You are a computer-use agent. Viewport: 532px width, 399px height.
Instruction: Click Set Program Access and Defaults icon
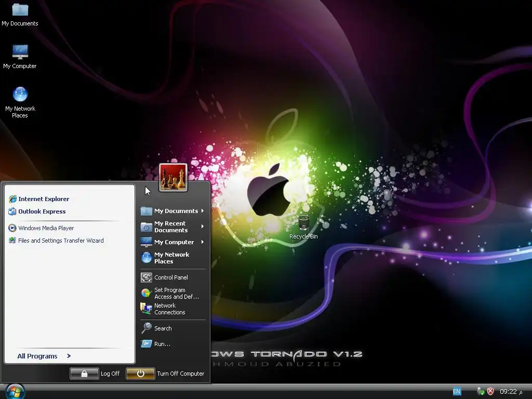(x=146, y=293)
